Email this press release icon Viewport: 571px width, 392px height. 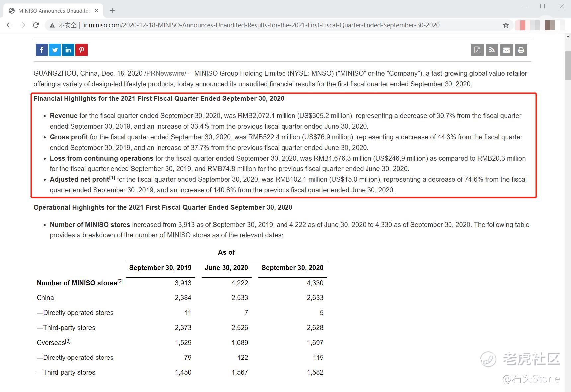pyautogui.click(x=506, y=50)
